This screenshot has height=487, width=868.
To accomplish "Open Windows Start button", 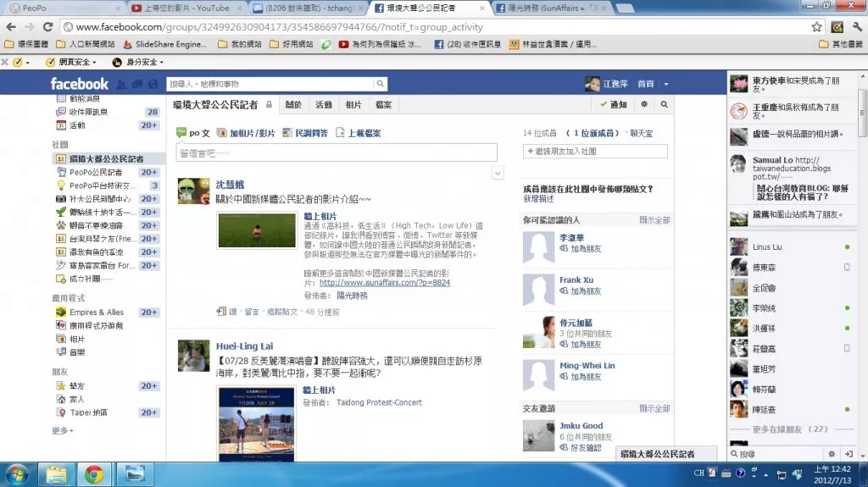I will (x=17, y=475).
